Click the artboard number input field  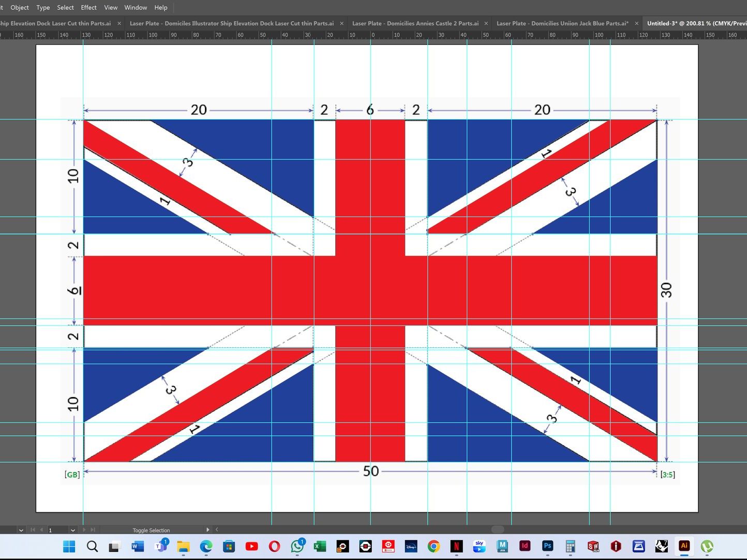(57, 530)
